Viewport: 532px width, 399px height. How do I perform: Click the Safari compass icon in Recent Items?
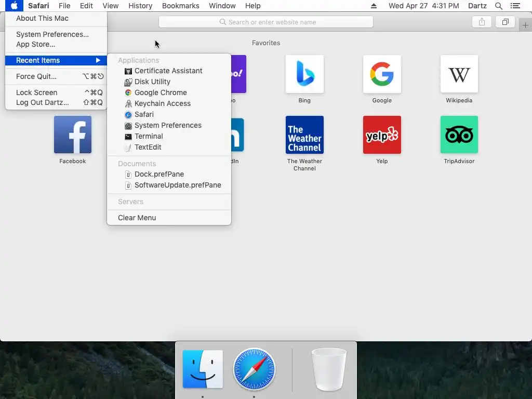(128, 115)
